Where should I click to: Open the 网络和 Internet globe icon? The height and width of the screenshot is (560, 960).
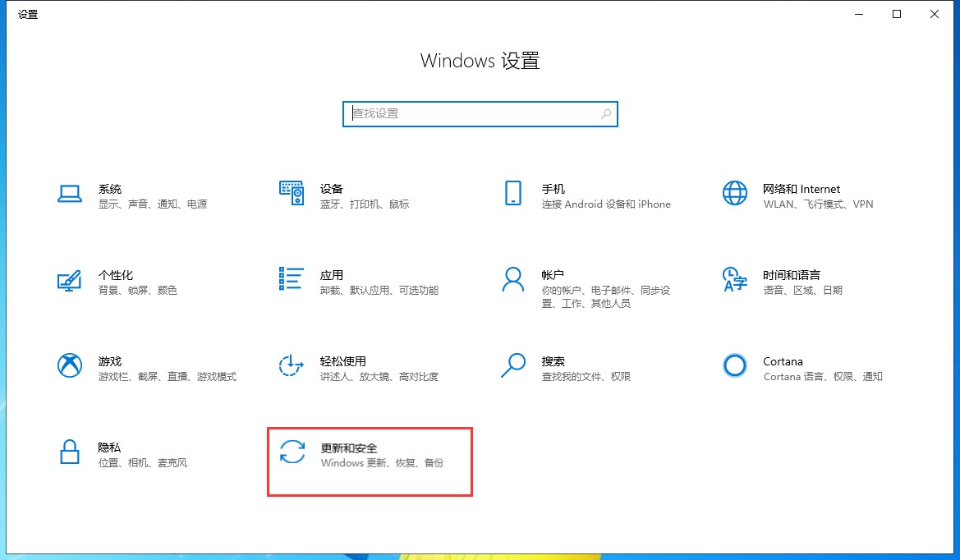click(735, 193)
